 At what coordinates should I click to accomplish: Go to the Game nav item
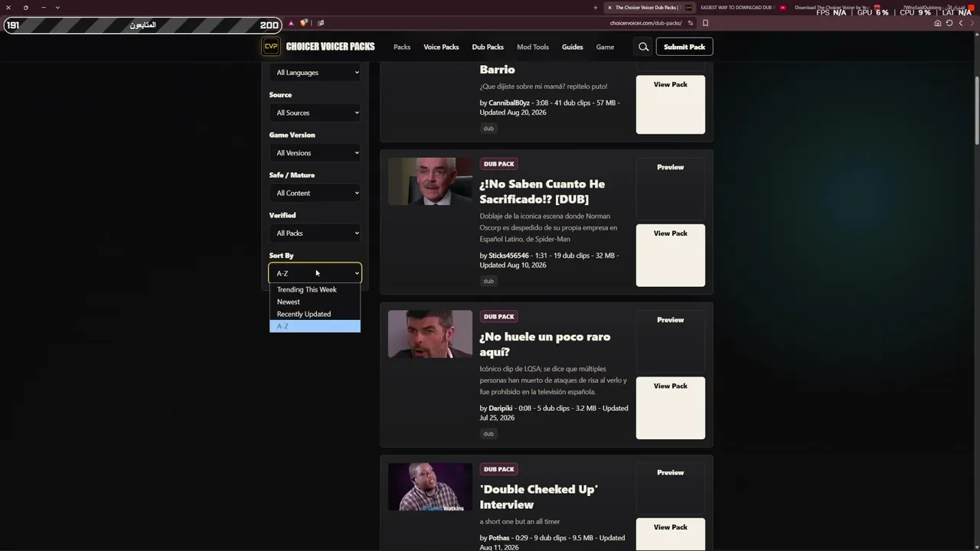tap(605, 47)
